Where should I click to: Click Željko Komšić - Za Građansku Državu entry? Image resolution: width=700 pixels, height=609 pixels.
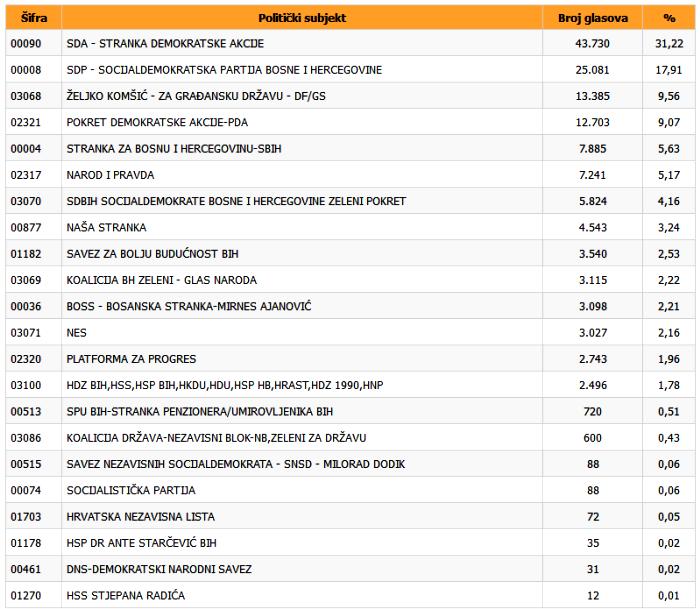(x=196, y=96)
